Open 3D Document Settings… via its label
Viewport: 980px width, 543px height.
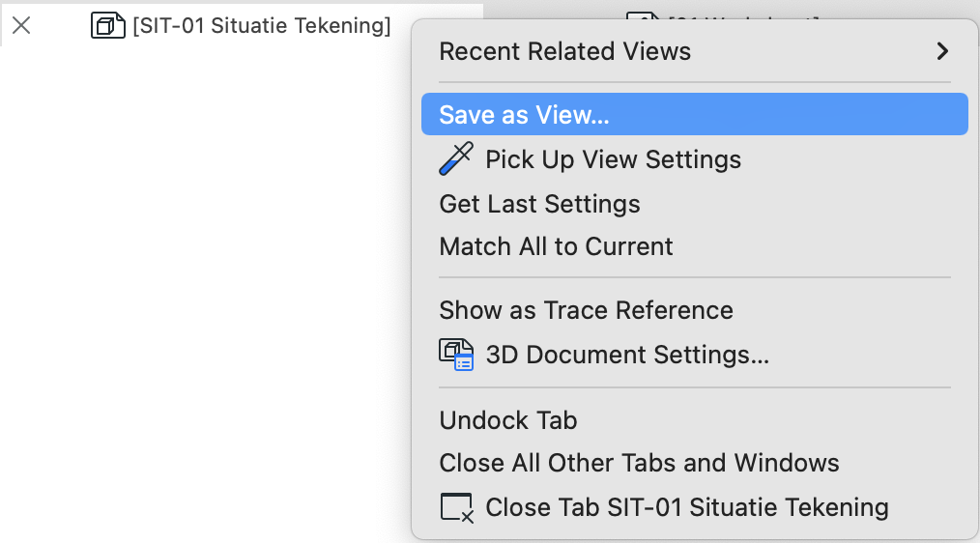[x=627, y=355]
